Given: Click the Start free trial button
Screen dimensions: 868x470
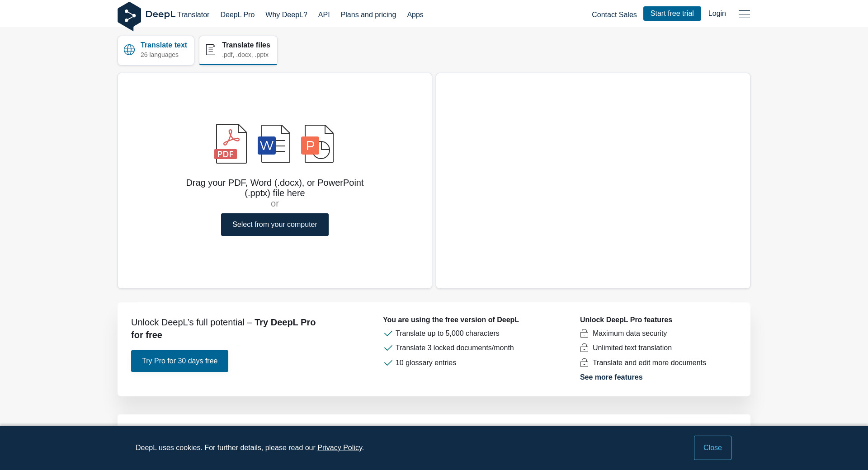Looking at the screenshot, I should click(672, 14).
